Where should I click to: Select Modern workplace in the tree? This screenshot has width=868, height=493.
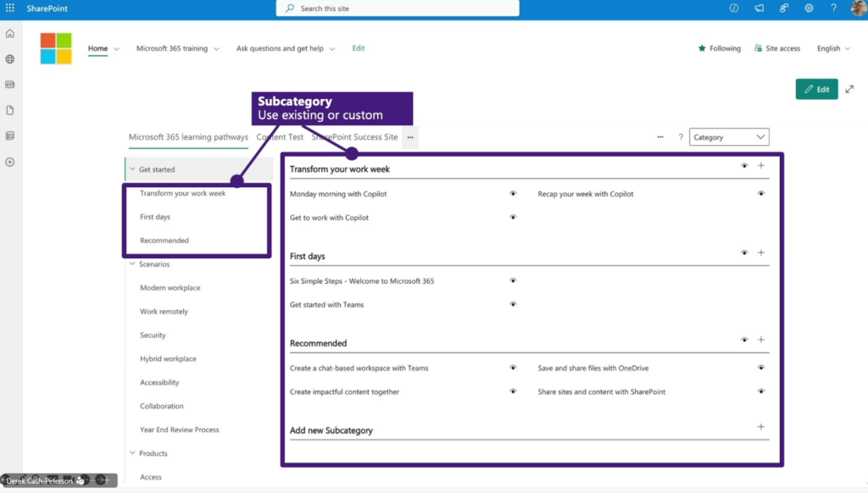pyautogui.click(x=170, y=288)
